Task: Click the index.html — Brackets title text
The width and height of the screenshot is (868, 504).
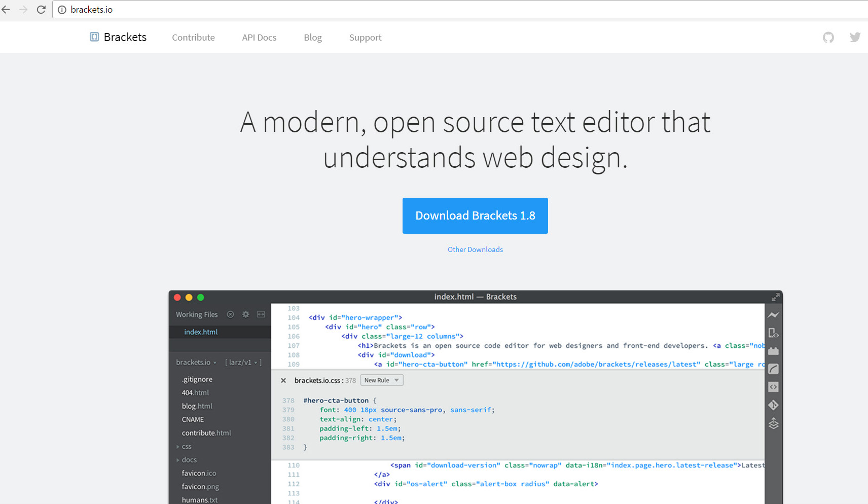Action: (475, 297)
